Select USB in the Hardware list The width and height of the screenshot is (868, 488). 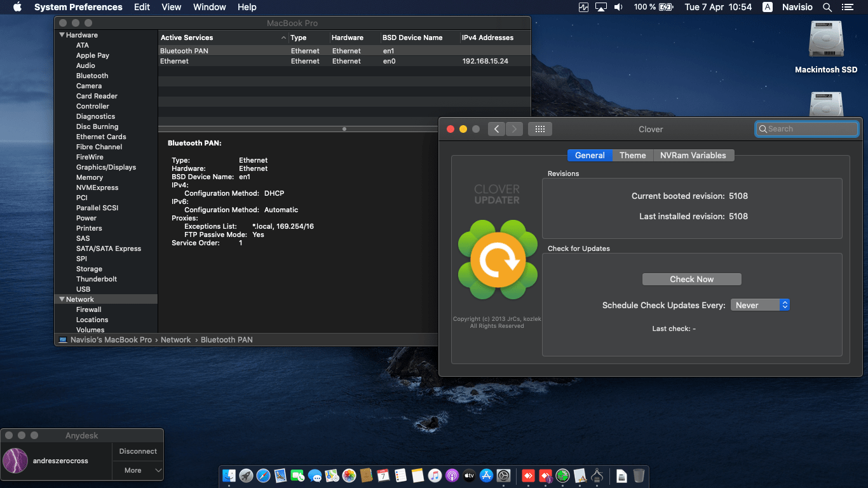83,289
